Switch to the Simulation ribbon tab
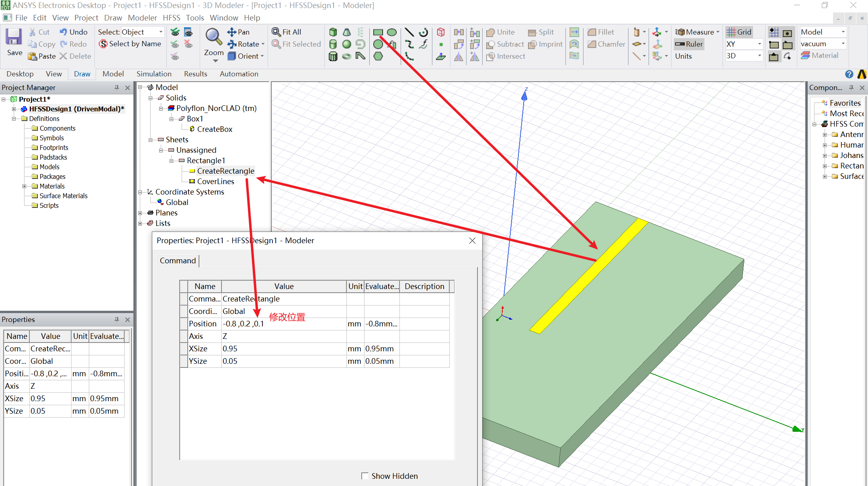This screenshot has height=486, width=868. [154, 74]
